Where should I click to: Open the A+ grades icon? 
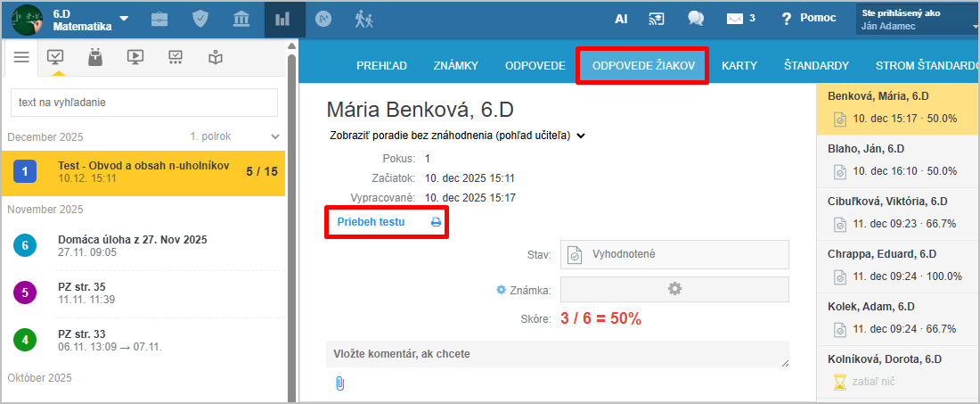(x=324, y=19)
